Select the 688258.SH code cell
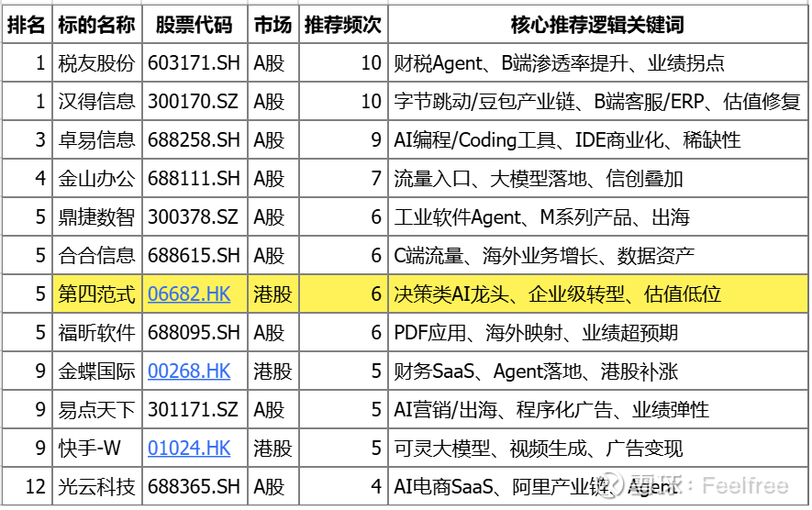 (x=195, y=139)
